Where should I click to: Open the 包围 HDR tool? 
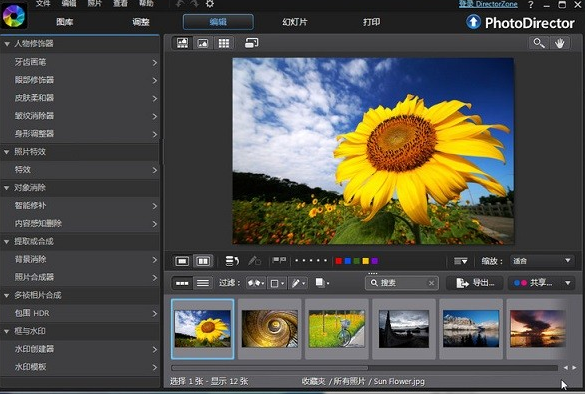click(80, 313)
